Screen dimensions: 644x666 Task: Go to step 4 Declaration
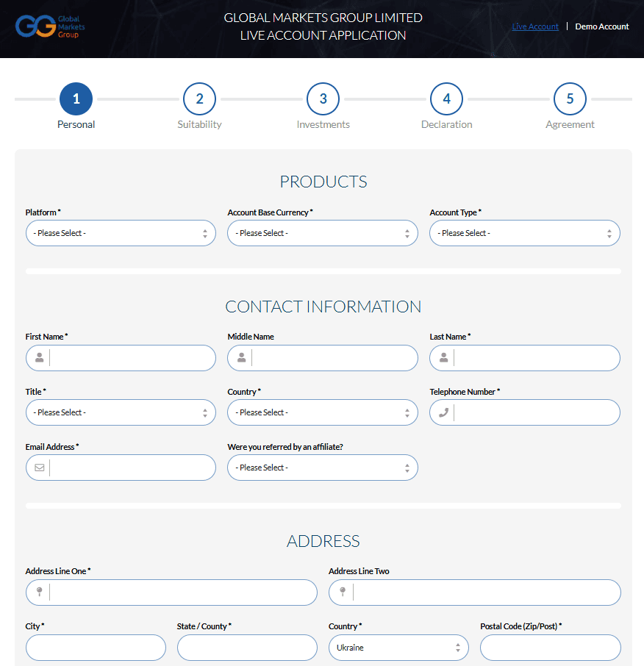(x=446, y=99)
